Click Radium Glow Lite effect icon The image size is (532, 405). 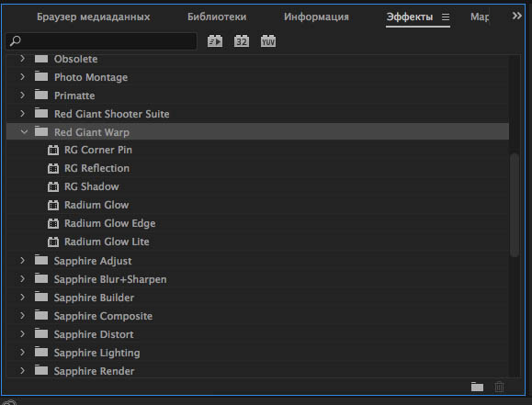coord(53,242)
